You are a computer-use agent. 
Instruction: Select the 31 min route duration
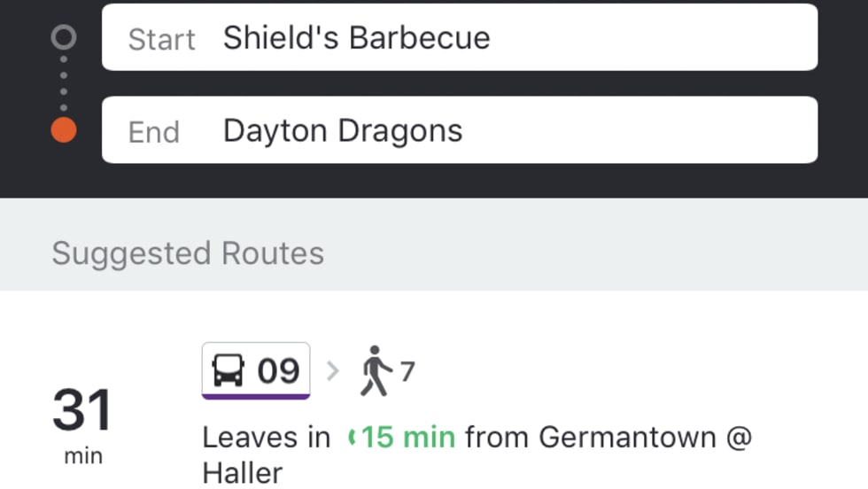[x=82, y=422]
